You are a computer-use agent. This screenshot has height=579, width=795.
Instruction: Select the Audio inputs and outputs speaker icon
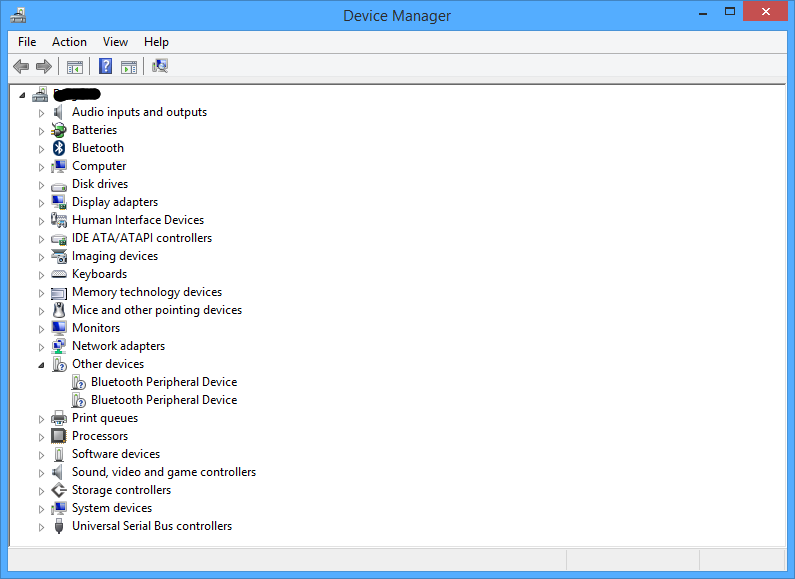(58, 112)
